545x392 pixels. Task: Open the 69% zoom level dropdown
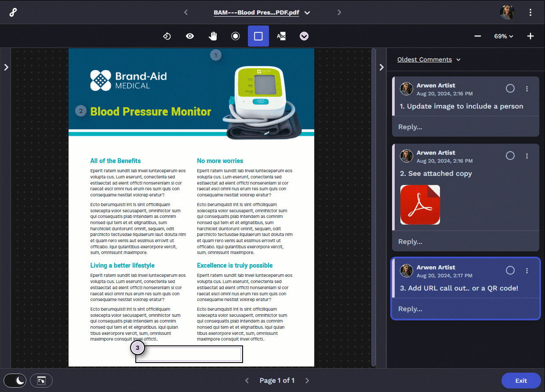pos(504,36)
